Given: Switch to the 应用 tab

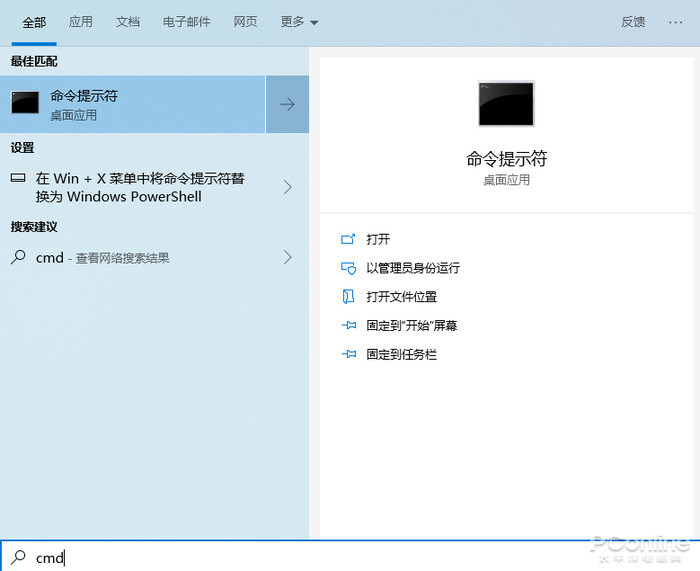Looking at the screenshot, I should tap(81, 22).
